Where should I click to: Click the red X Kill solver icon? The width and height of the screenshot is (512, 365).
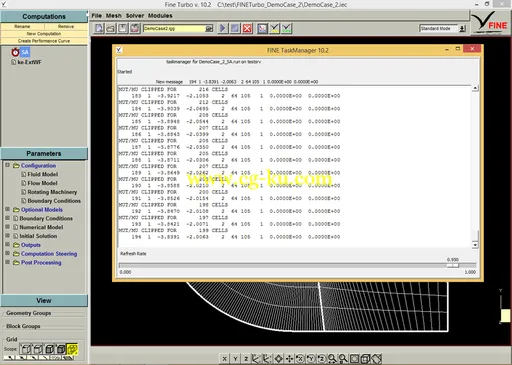(x=247, y=28)
